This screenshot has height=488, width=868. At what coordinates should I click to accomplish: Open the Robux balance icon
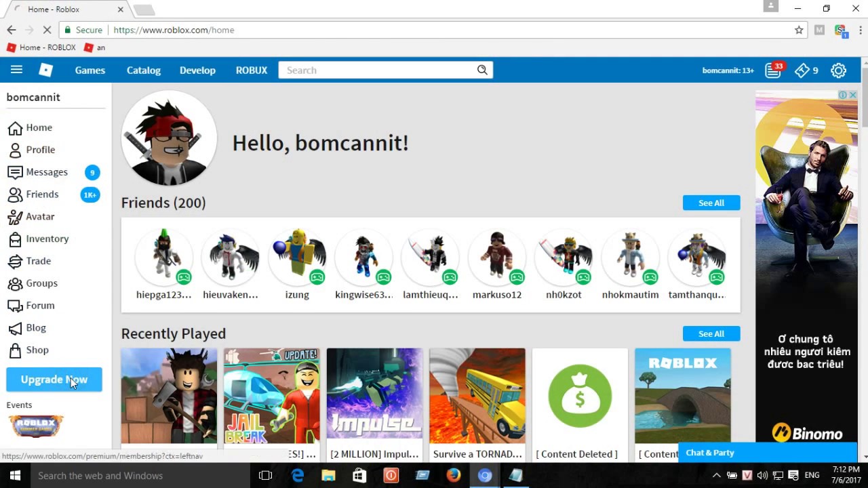[x=802, y=70]
